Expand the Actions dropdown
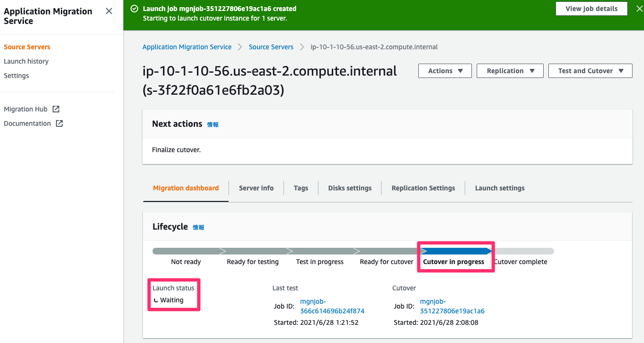Viewport: 644px width, 343px height. (445, 71)
